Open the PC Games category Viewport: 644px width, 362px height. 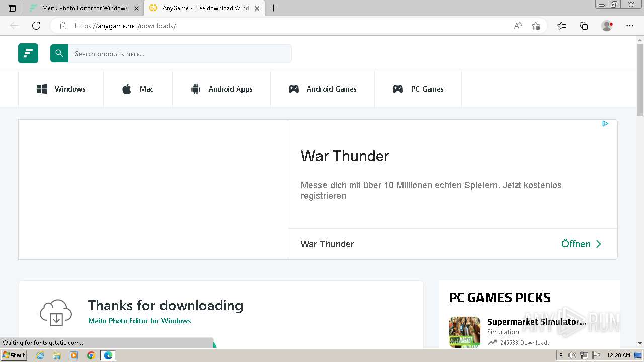tap(418, 89)
